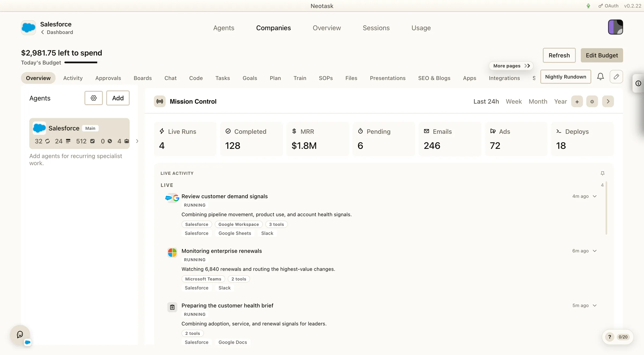Click the clipboard icon for health brief

[172, 307]
